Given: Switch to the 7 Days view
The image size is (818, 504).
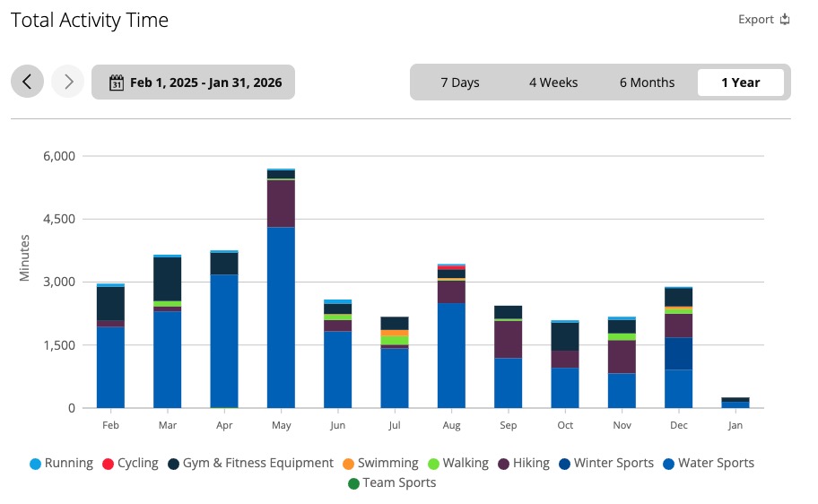Looking at the screenshot, I should 459,83.
